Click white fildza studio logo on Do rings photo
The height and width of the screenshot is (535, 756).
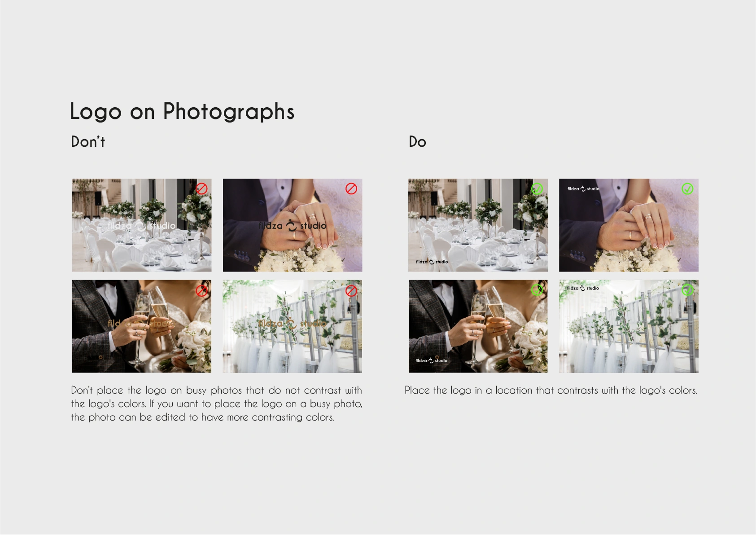pos(583,189)
